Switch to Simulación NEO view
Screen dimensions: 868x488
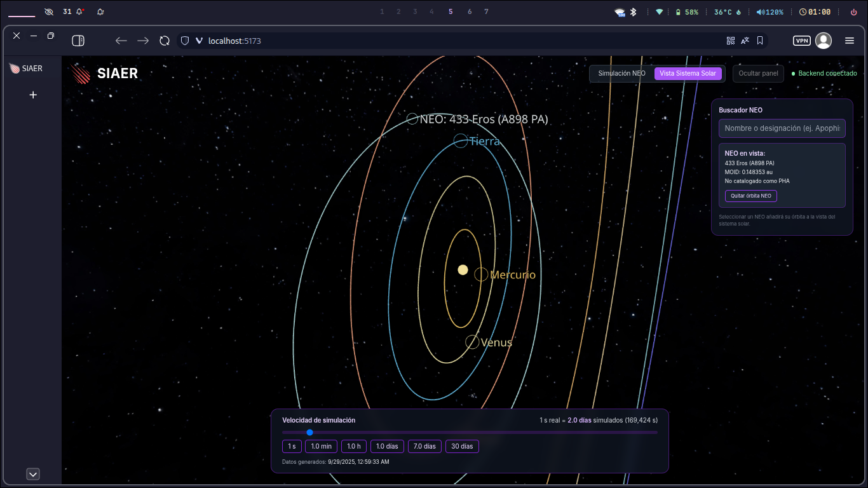621,74
